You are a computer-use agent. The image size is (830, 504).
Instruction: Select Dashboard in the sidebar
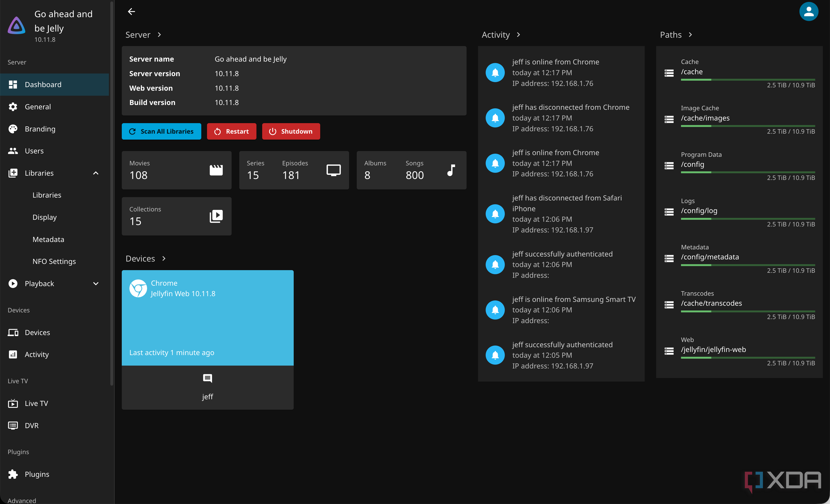coord(54,84)
